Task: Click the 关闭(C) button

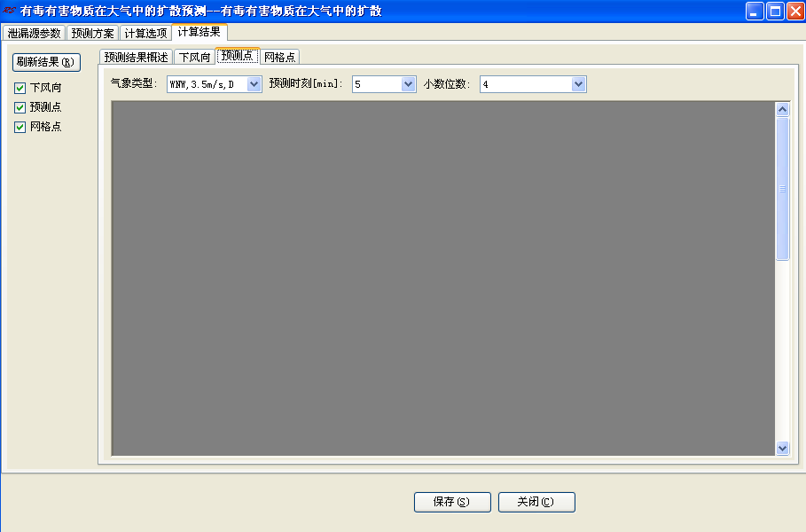Action: pyautogui.click(x=536, y=502)
